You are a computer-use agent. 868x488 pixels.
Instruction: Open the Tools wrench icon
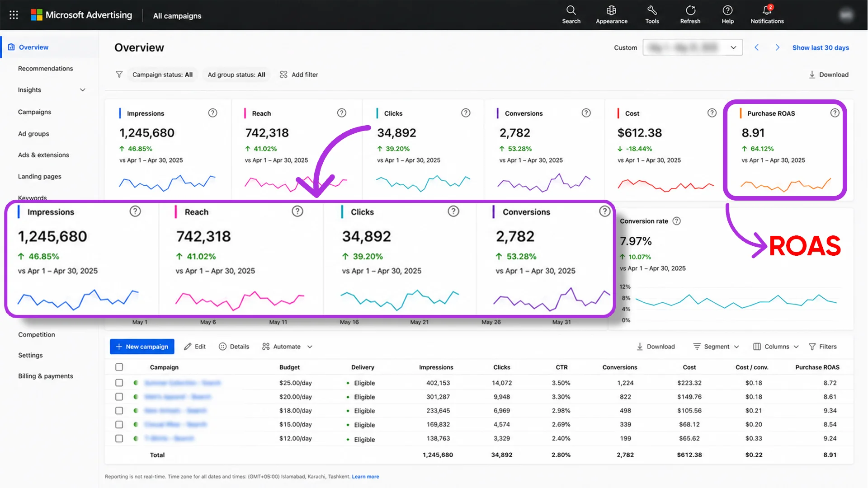tap(652, 10)
